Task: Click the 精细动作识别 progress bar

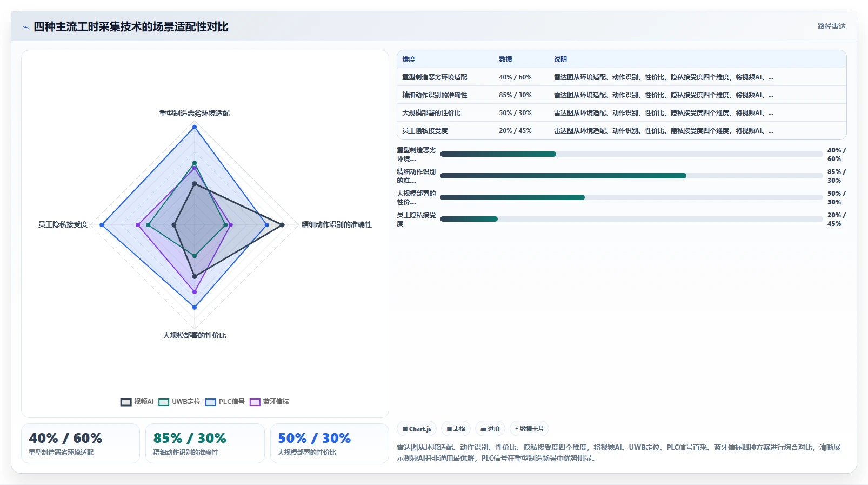Action: tap(631, 176)
